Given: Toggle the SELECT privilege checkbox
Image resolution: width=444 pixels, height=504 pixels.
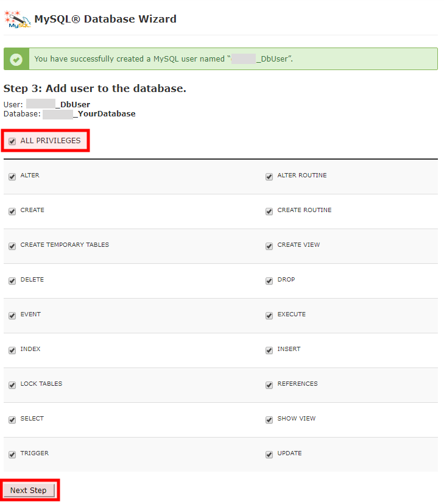Looking at the screenshot, I should pyautogui.click(x=12, y=420).
